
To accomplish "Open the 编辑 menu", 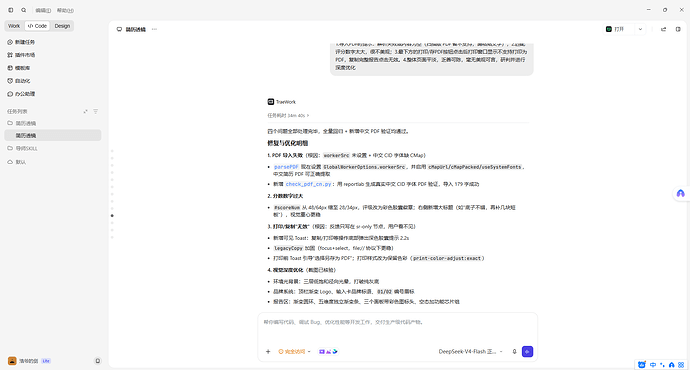I will point(43,11).
